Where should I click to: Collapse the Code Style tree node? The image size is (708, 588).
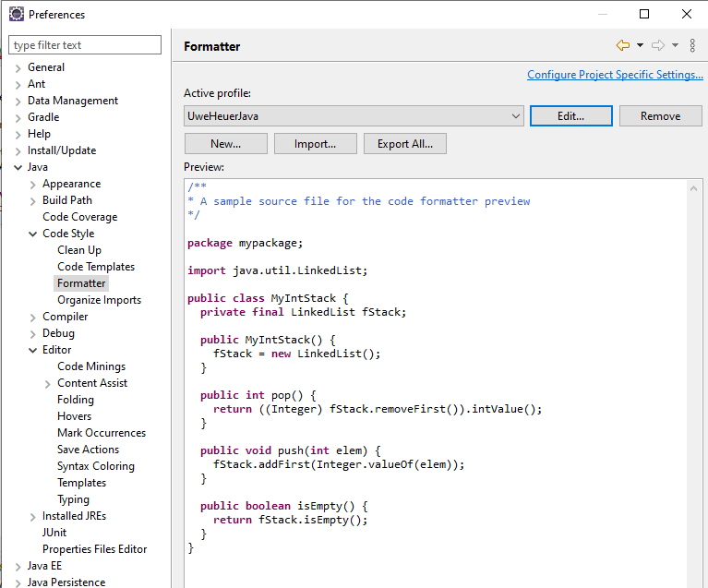pyautogui.click(x=33, y=234)
